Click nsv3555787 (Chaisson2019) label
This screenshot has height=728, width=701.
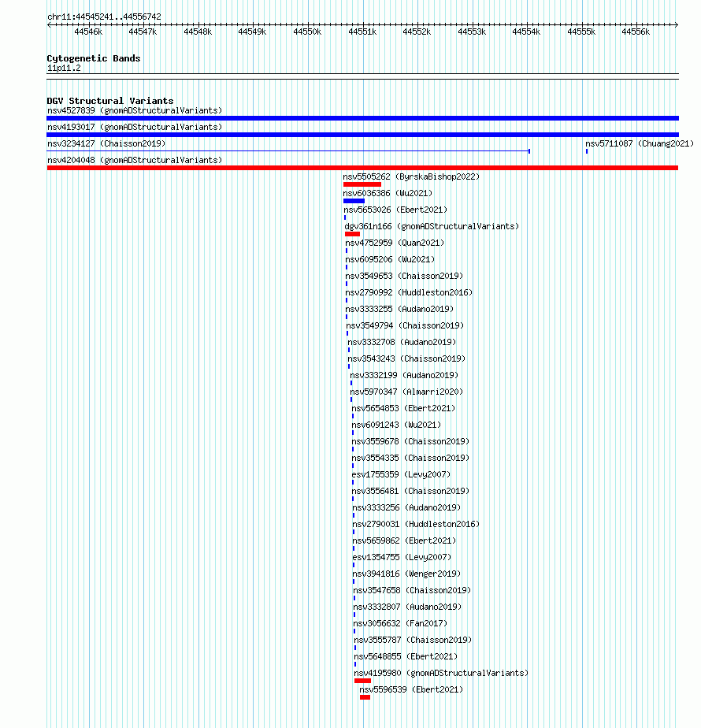point(414,641)
